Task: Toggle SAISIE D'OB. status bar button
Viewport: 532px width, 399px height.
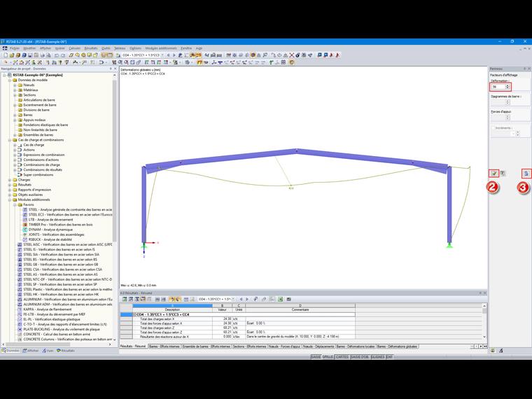Action: pyautogui.click(x=360, y=357)
